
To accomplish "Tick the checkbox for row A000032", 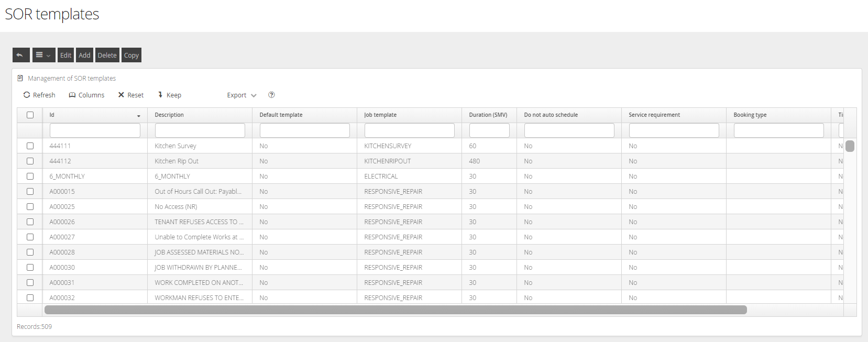I will coord(30,297).
